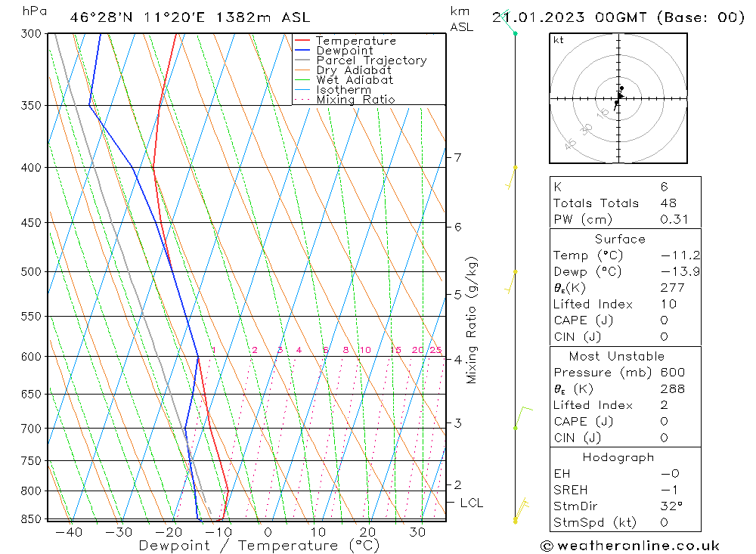Click the -40 temperature axis label
Viewport: 756px width, 554px height.
coord(69,532)
